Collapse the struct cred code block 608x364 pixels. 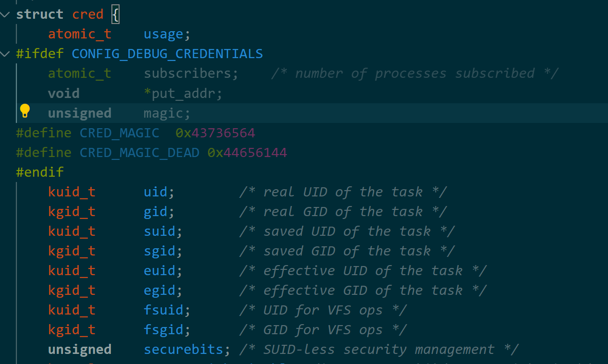5,14
